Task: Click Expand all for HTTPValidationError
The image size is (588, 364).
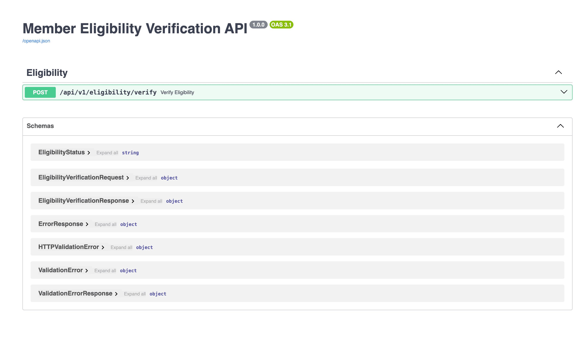Action: 121,247
